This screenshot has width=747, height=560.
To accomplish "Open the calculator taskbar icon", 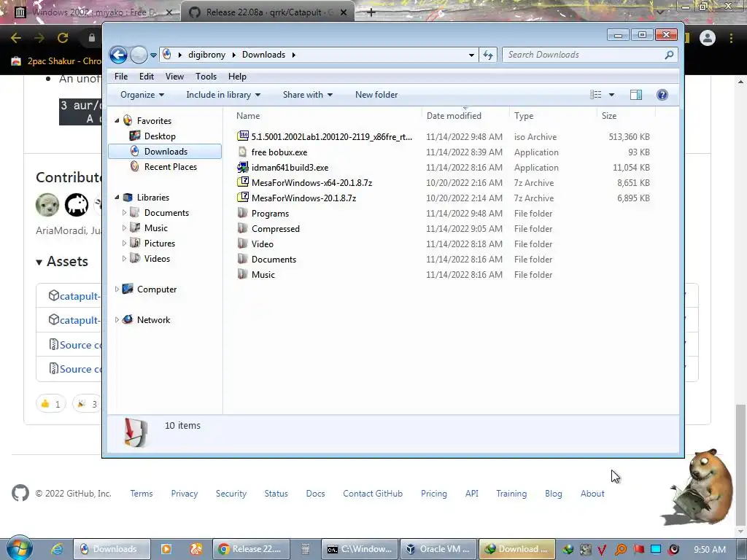I will point(306,549).
